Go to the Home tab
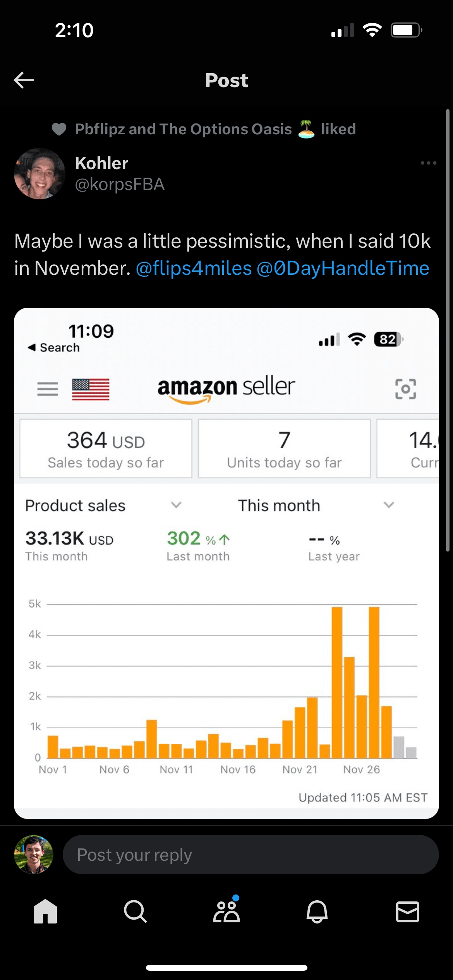The width and height of the screenshot is (453, 980). coord(45,911)
